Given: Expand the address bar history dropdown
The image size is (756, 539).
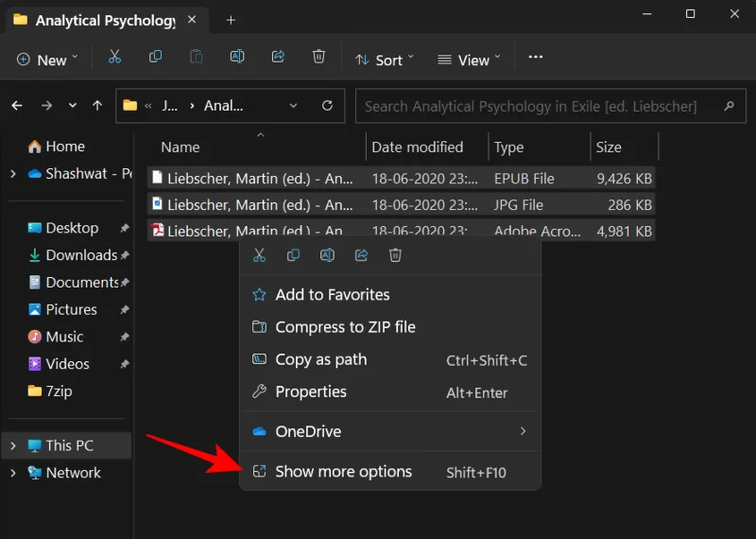Looking at the screenshot, I should tap(293, 106).
